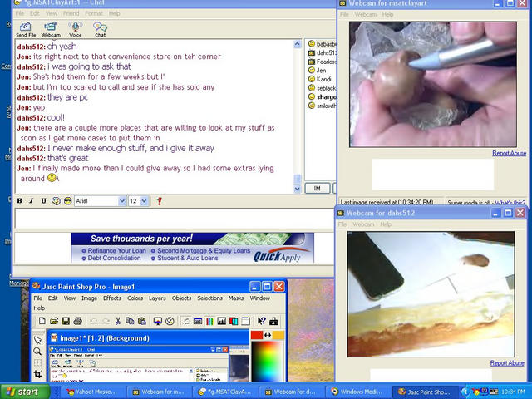This screenshot has width=532, height=399.
Task: Start Voice chat from the chat toolbar
Action: [x=76, y=29]
